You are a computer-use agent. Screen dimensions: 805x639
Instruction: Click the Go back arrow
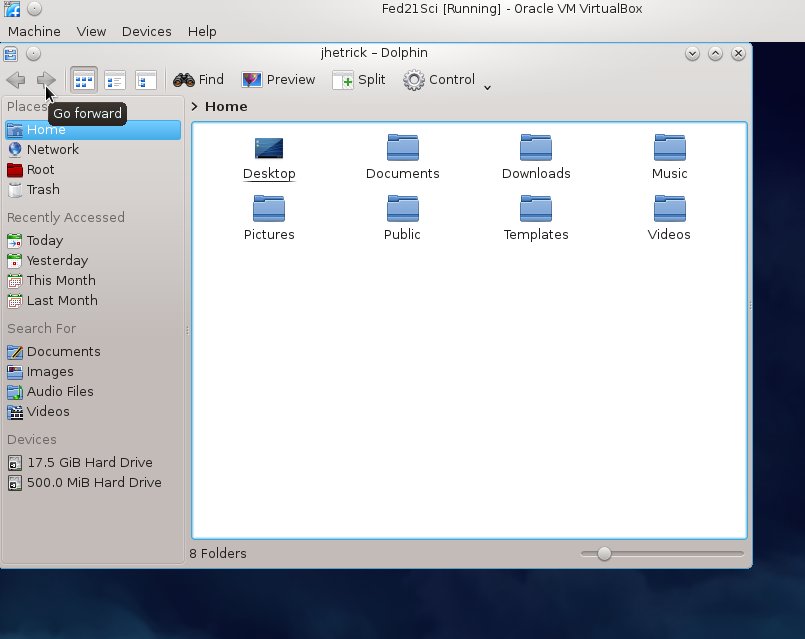coord(16,80)
